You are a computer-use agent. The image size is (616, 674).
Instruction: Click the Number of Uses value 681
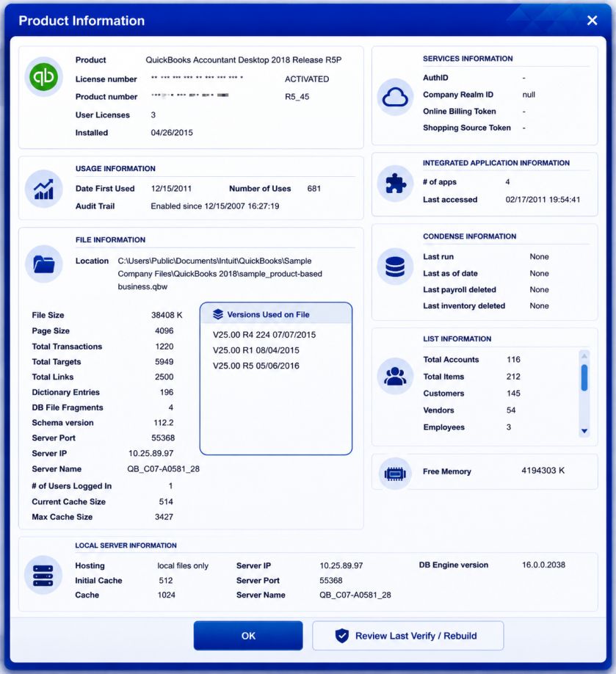click(x=314, y=189)
